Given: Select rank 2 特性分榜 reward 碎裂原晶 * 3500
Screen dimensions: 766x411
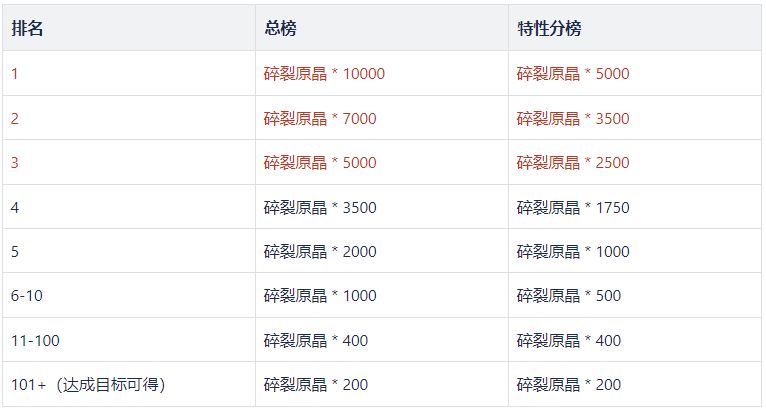Looking at the screenshot, I should (573, 119).
